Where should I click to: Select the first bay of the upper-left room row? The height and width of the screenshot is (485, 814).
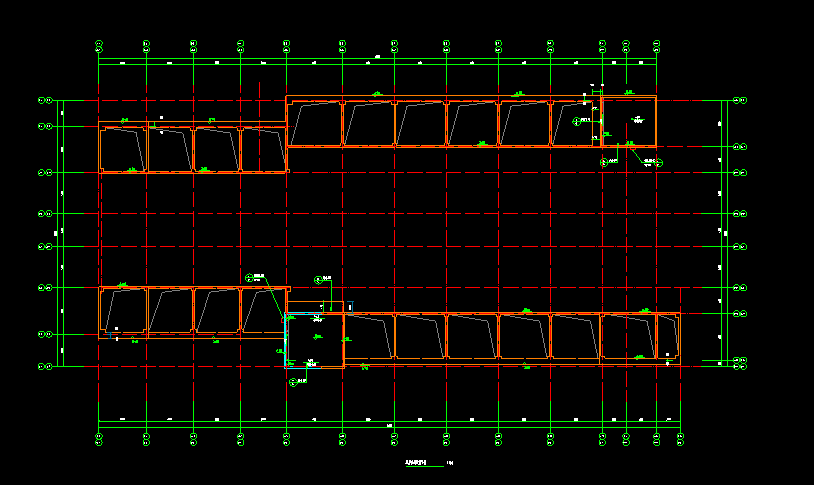123,148
